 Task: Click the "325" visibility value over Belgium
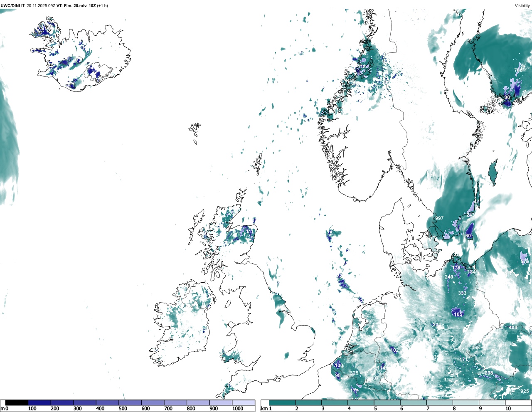[x=354, y=373]
